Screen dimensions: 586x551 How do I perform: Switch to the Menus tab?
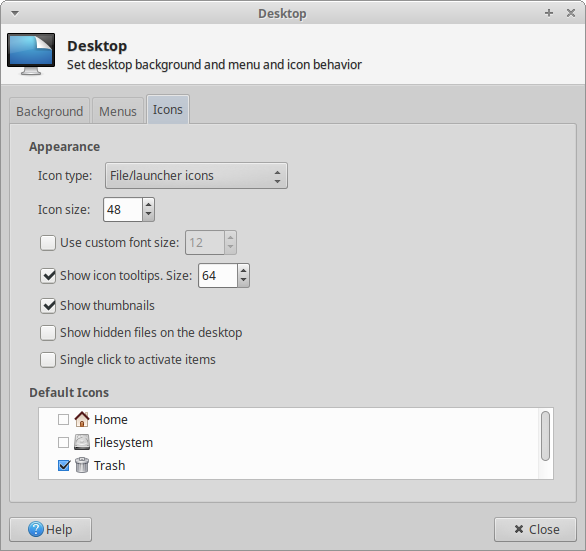118,111
